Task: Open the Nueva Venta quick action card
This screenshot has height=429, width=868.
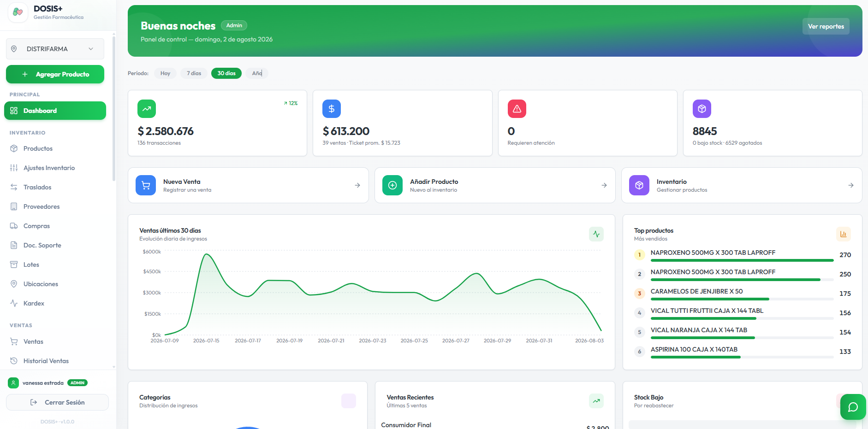Action: [248, 185]
